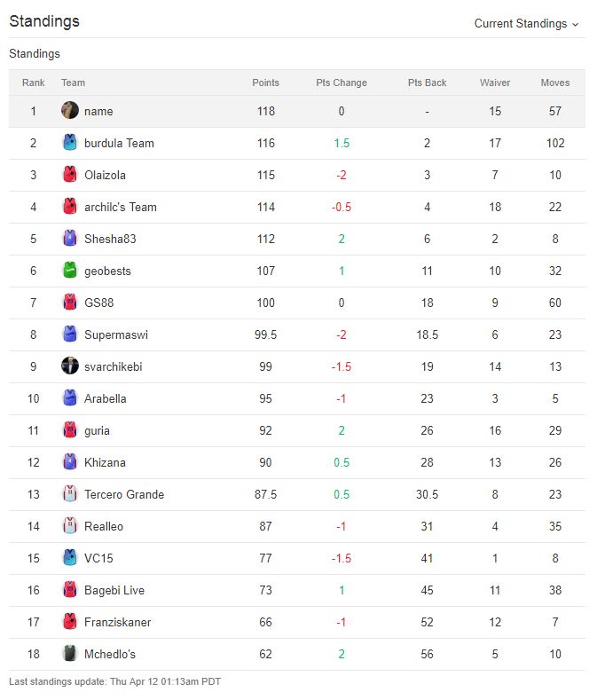Click the red jersey icon beside Olaizola
Viewport: 597px width, 700px height.
[x=70, y=175]
